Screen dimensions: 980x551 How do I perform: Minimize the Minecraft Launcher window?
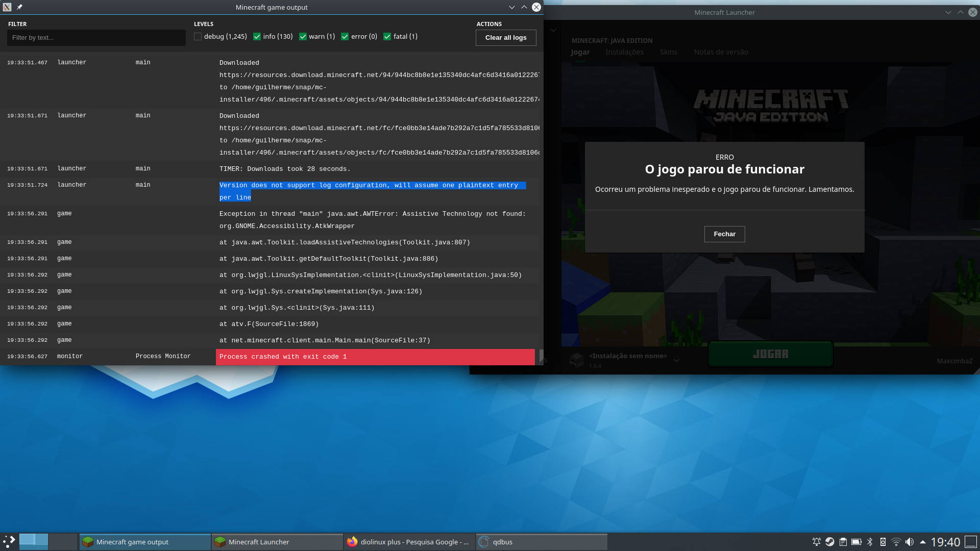tap(948, 12)
